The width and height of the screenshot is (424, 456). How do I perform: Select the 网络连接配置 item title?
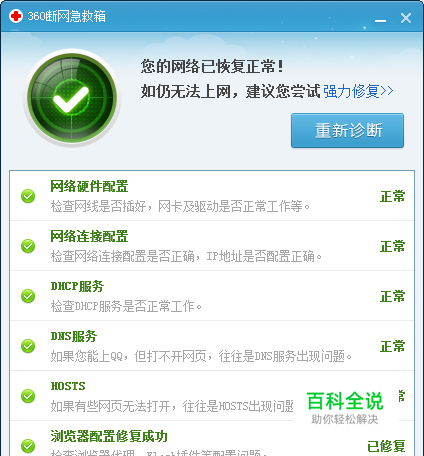(89, 236)
